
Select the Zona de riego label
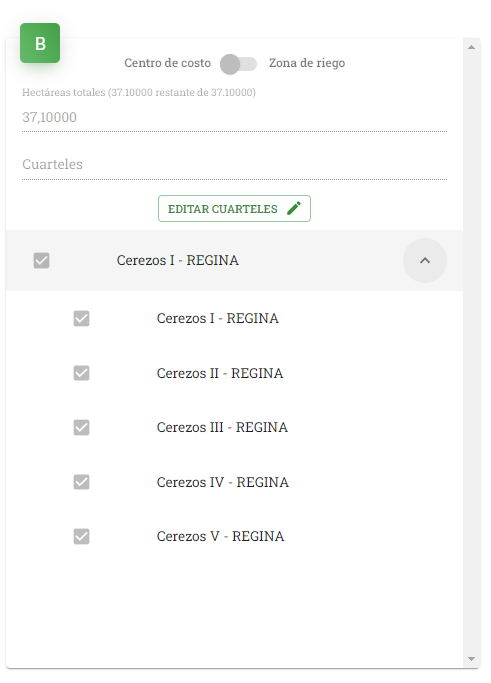click(x=307, y=63)
